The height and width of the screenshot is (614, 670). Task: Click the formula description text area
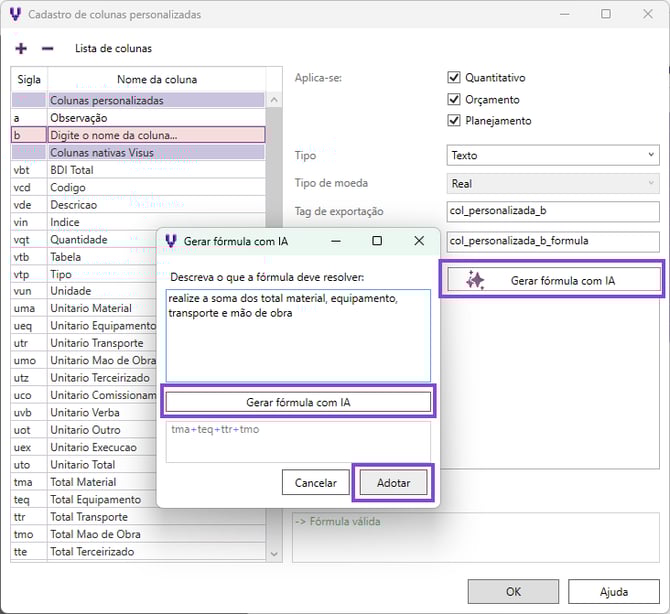pyautogui.click(x=298, y=335)
